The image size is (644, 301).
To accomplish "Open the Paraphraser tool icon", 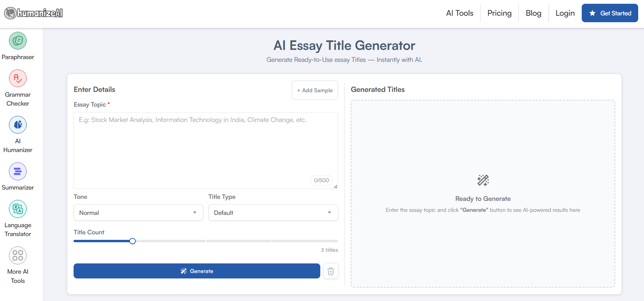I will pos(18,41).
